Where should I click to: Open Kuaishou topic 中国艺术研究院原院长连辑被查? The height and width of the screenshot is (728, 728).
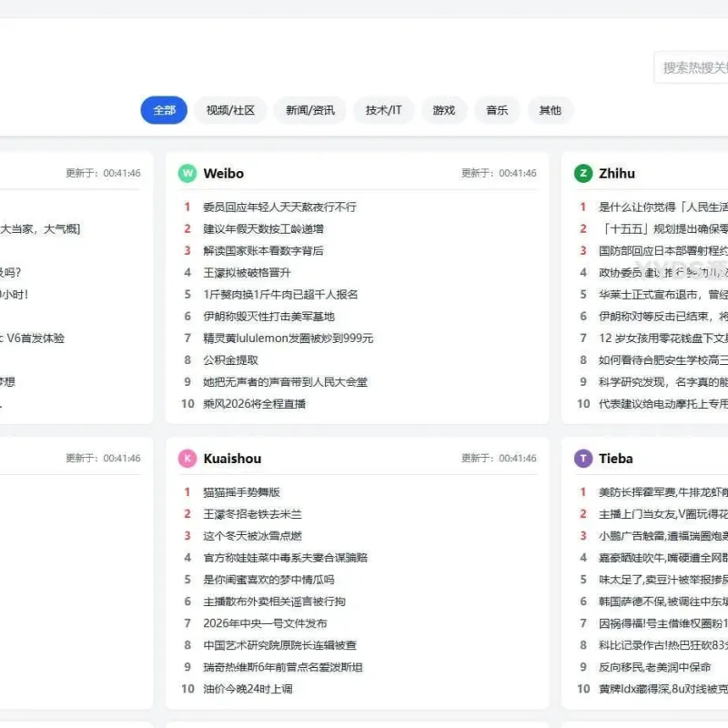(279, 645)
